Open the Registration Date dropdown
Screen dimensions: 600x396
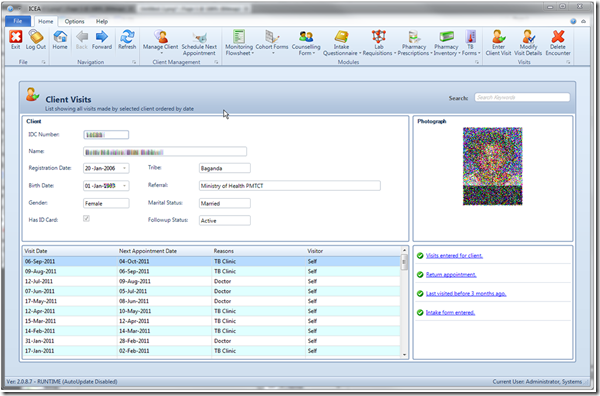(124, 168)
